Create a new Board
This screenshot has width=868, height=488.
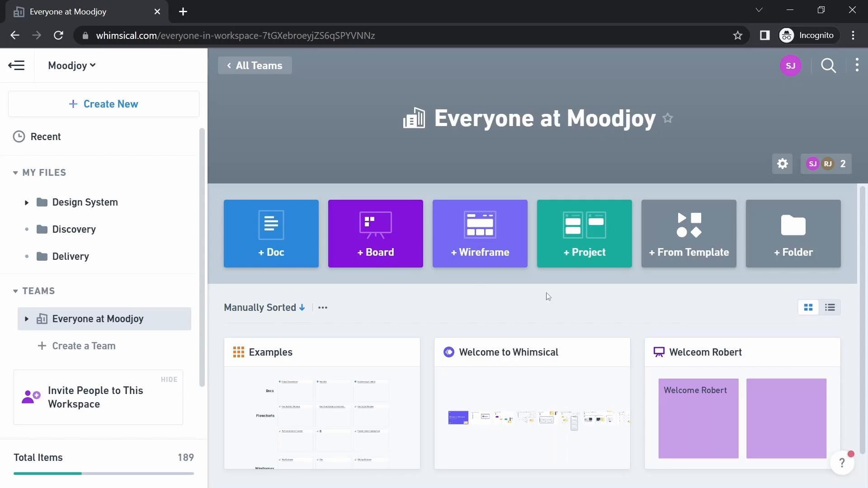coord(375,234)
